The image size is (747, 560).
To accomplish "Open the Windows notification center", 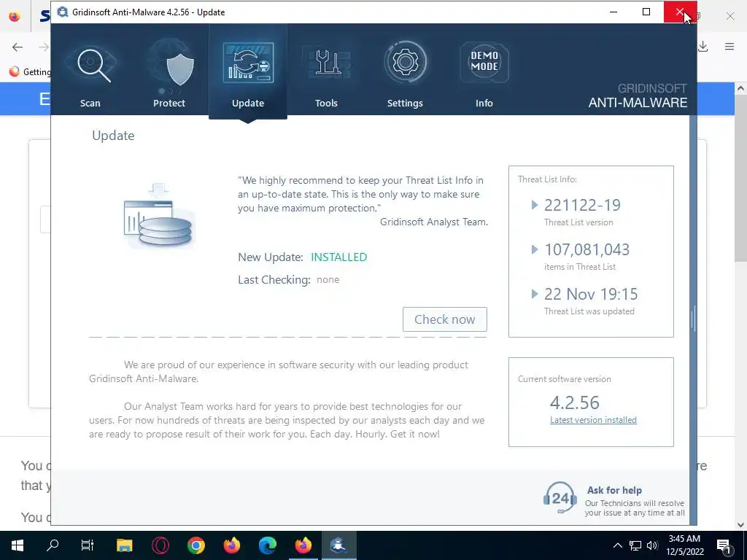I will pyautogui.click(x=724, y=545).
